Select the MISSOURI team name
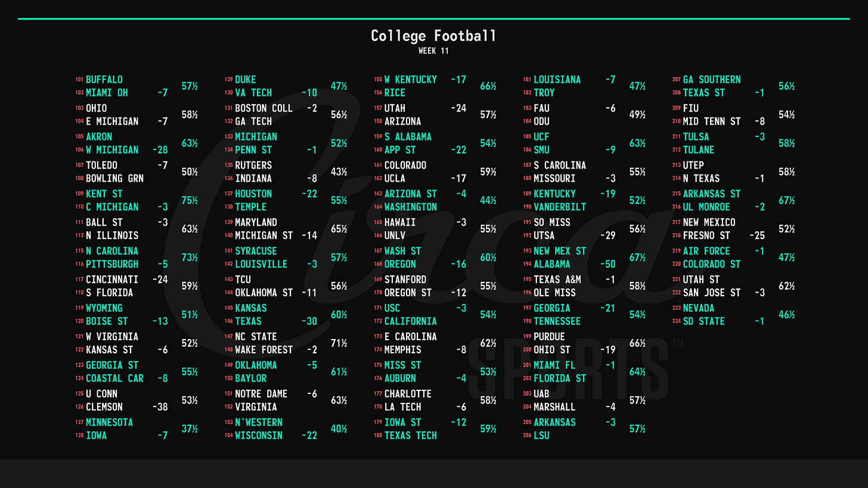This screenshot has height=488, width=868. (554, 178)
